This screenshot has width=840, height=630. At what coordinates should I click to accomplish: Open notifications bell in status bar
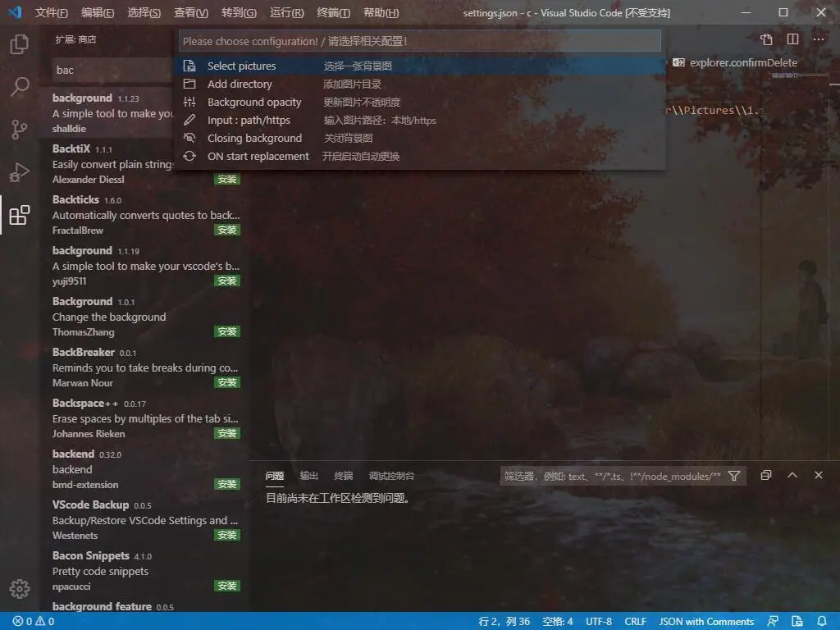tap(822, 622)
